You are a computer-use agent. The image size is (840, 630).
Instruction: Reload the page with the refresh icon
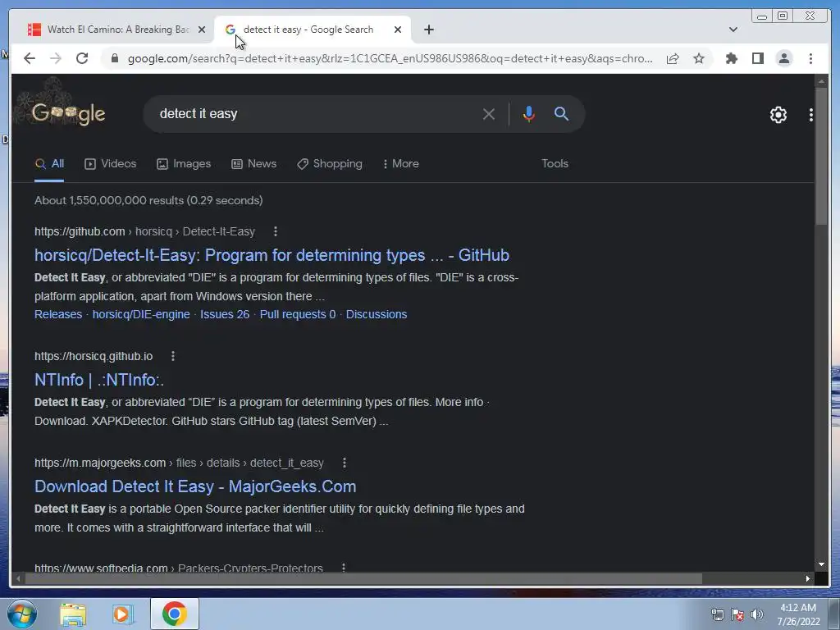82,58
